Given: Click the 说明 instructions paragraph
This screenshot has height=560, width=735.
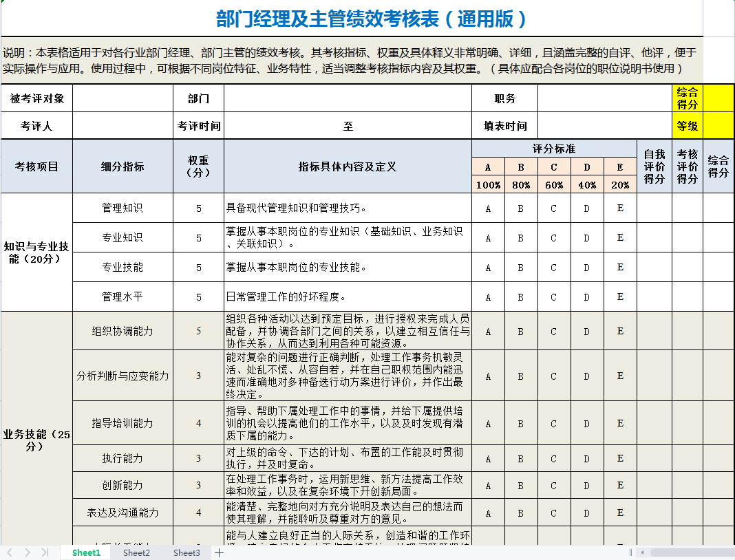Looking at the screenshot, I should 352,61.
